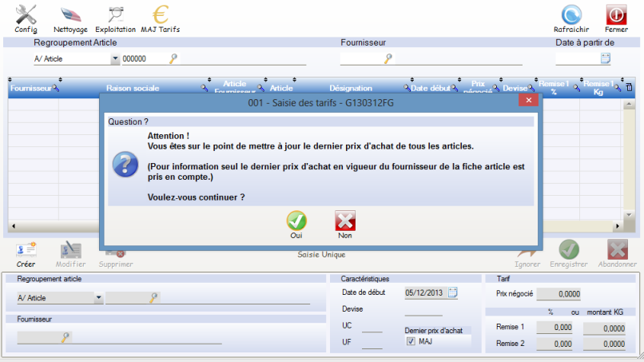Viewport: 644px width, 362px height.
Task: Click the Remise 1 percent field
Action: click(552, 327)
